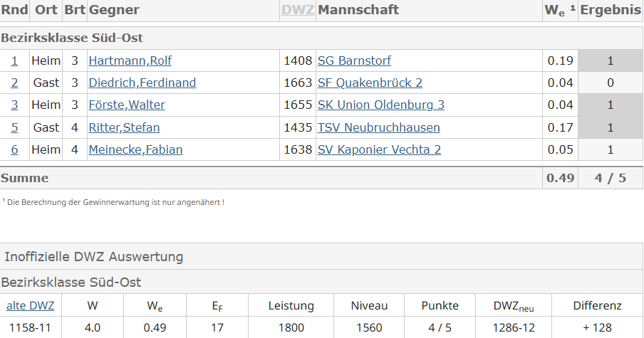Open round 3 link

point(14,105)
